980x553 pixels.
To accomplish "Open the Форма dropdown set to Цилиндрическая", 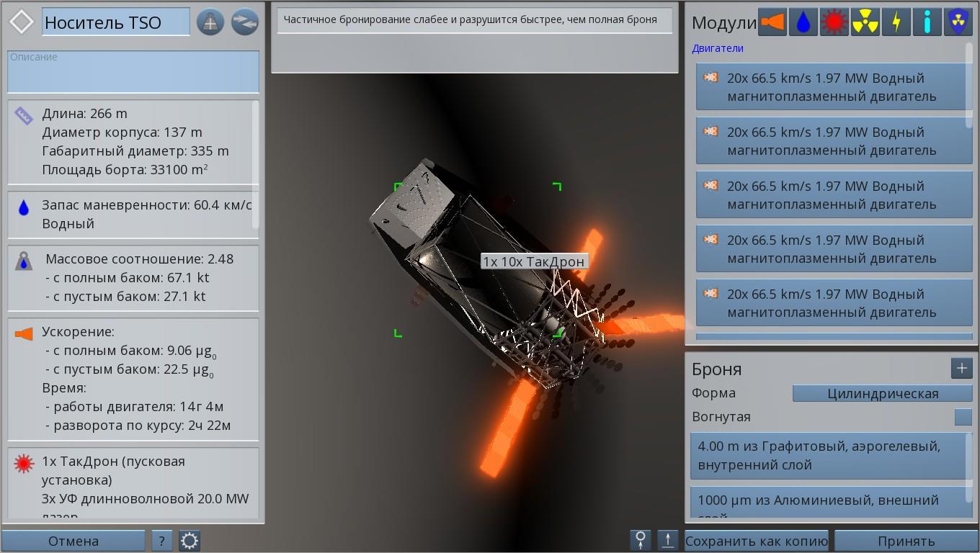I will tap(882, 393).
